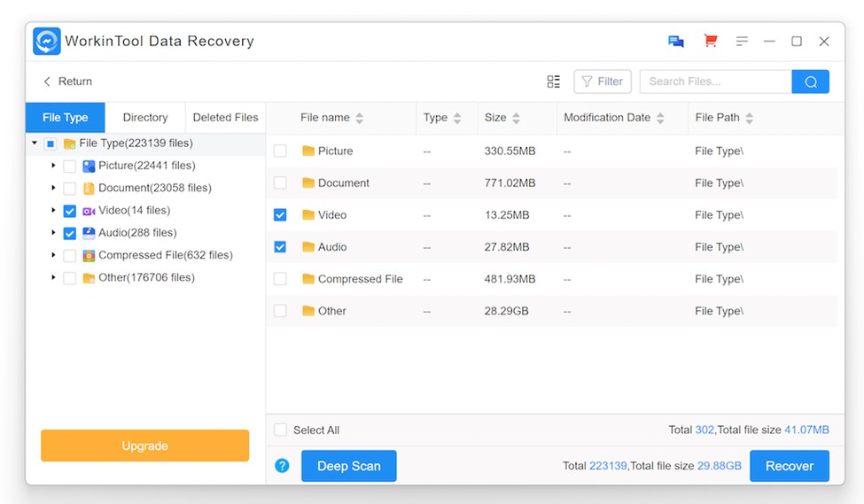Screen dimensions: 864x504
Task: Check the Document(23058 files) tree checkbox
Action: 69,189
